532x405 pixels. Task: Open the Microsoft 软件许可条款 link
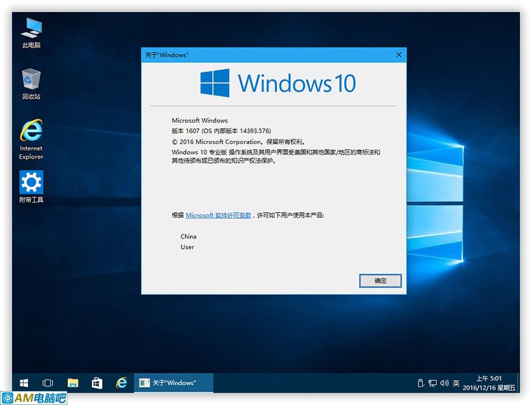click(218, 215)
